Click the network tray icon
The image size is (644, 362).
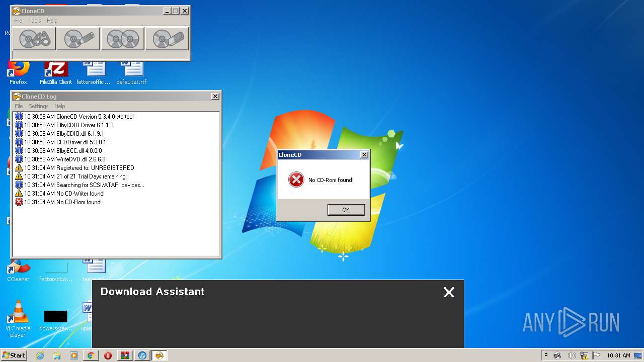pyautogui.click(x=584, y=355)
